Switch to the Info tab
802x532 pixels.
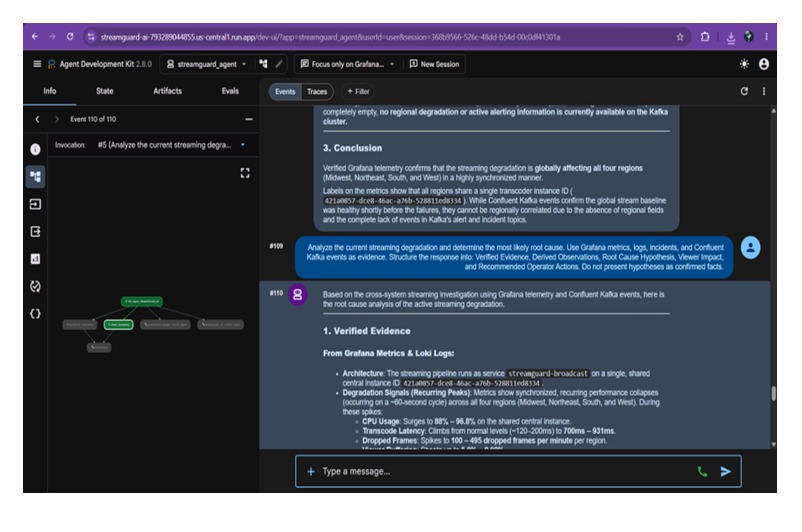coord(50,91)
